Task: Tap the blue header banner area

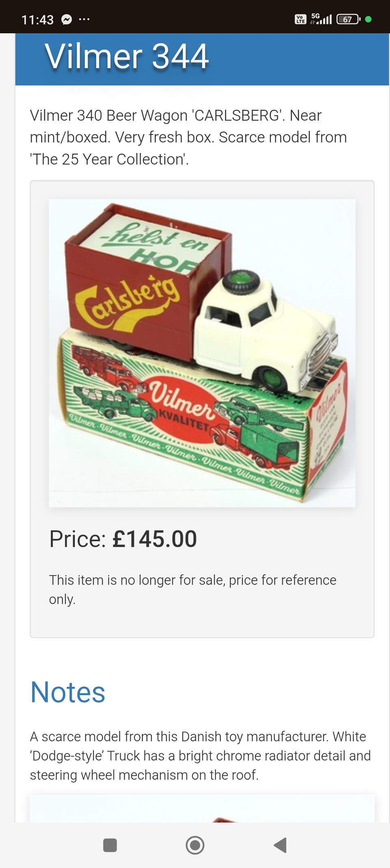Action: click(x=202, y=59)
